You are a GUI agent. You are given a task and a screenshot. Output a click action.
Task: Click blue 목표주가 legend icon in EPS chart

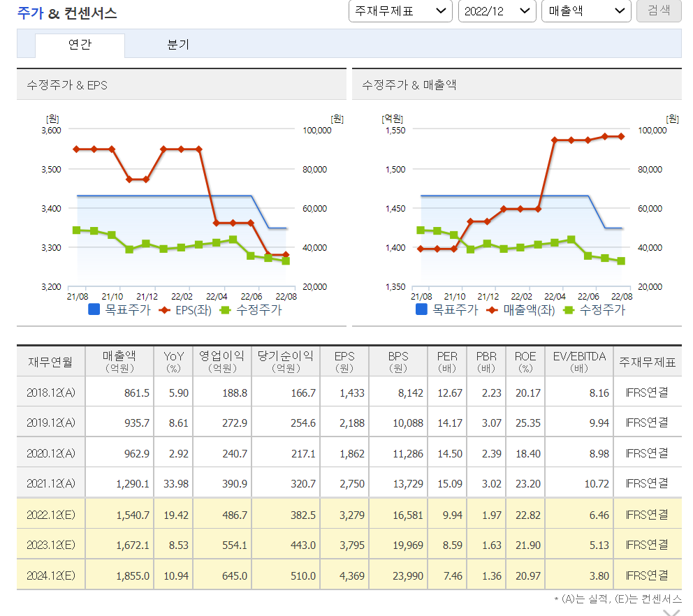(94, 309)
